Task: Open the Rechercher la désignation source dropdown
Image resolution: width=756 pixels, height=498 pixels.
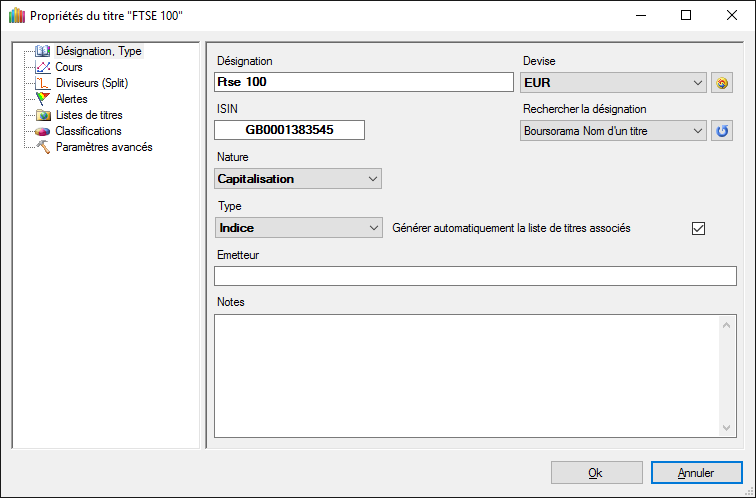Action: click(697, 131)
